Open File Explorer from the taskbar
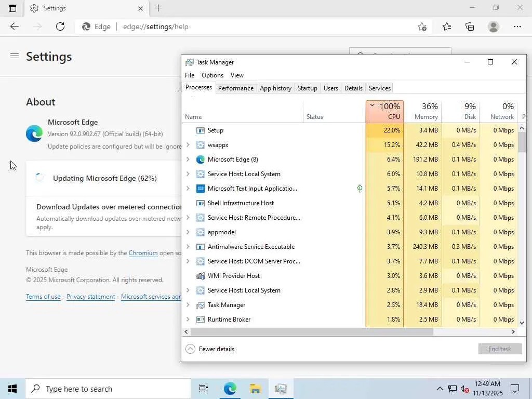The image size is (532, 399). [255, 389]
